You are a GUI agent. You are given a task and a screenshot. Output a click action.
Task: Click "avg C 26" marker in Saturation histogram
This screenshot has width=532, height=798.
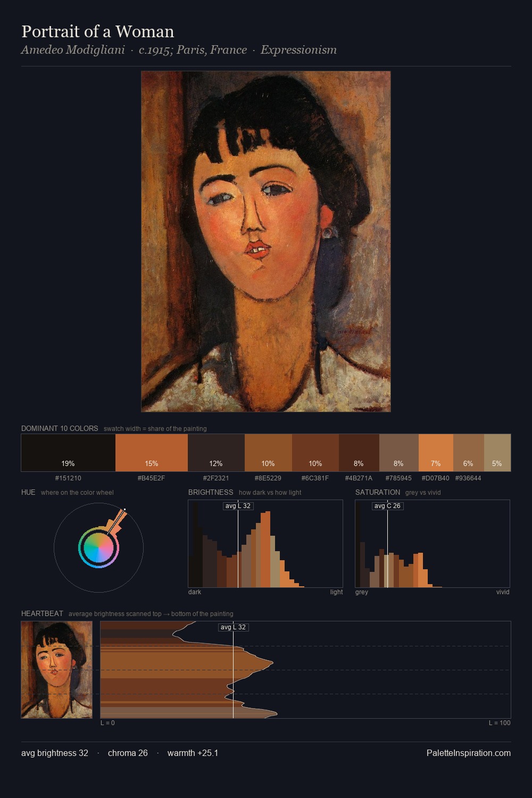coord(387,506)
